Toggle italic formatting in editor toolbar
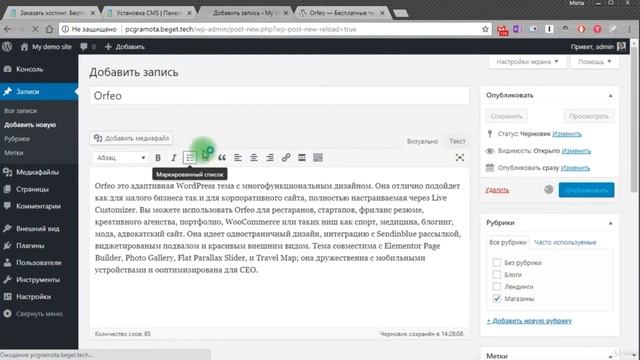 click(173, 158)
